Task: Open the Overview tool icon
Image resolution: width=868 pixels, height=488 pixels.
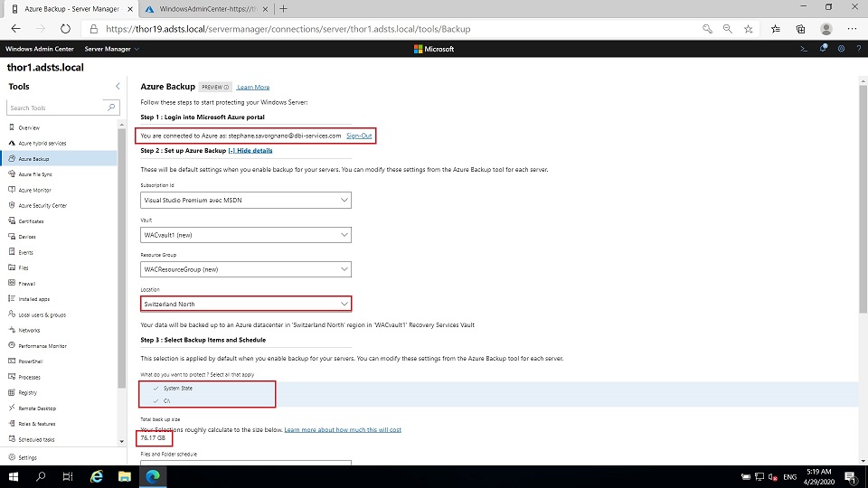Action: 12,127
